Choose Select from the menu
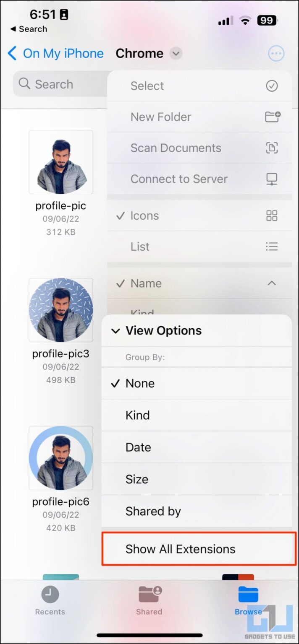This screenshot has width=299, height=644. [x=199, y=86]
